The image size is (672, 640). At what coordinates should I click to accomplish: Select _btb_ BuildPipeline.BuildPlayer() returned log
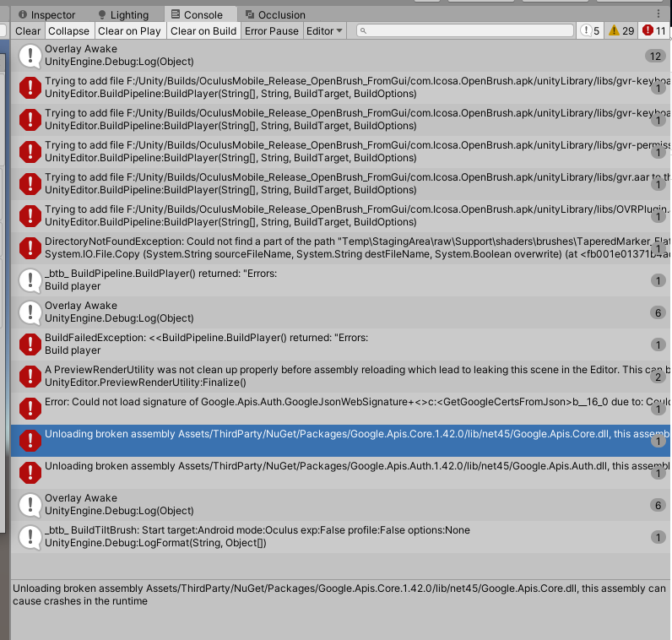coord(341,280)
